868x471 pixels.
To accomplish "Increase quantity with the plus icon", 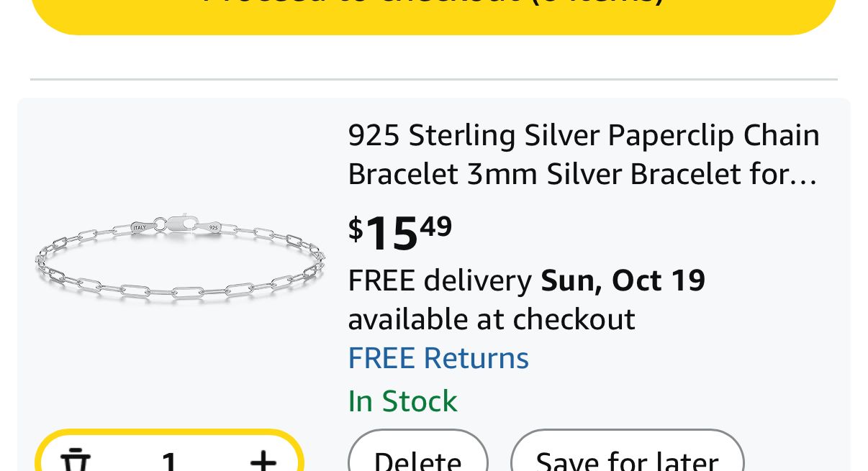I will point(263,460).
